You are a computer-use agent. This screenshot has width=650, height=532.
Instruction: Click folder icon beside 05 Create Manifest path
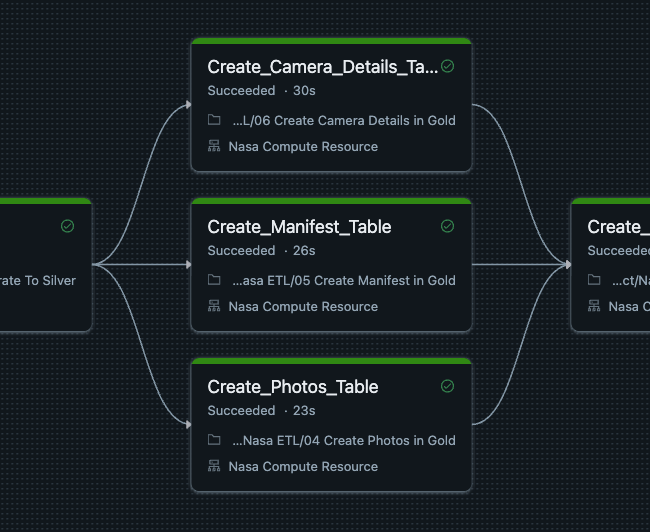coord(214,280)
